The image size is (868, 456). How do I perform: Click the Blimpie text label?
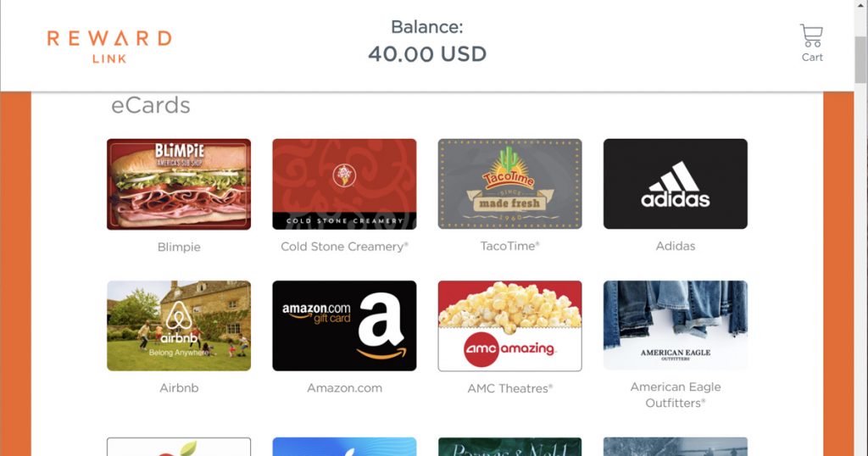tap(179, 247)
